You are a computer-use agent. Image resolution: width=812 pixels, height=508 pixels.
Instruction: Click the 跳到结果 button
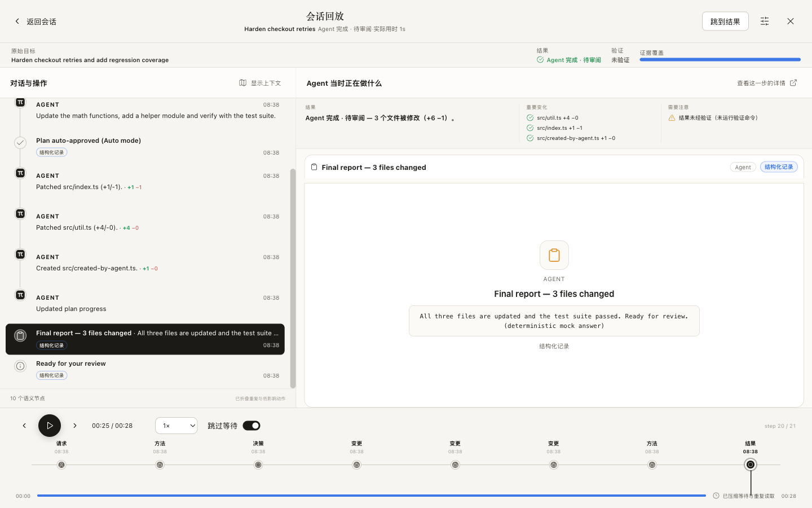(x=725, y=21)
